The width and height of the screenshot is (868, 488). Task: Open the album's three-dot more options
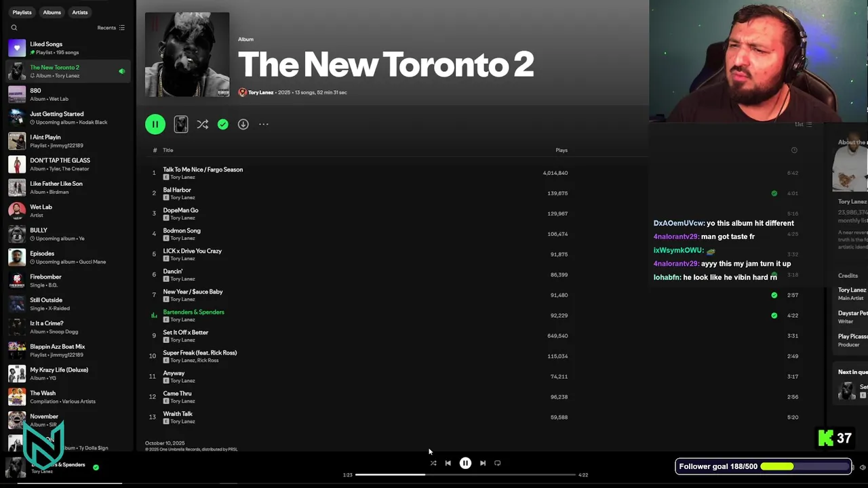[x=264, y=124]
